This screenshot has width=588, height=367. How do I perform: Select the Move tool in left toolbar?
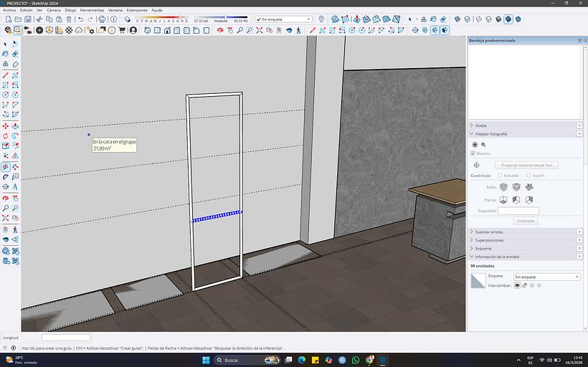point(6,126)
